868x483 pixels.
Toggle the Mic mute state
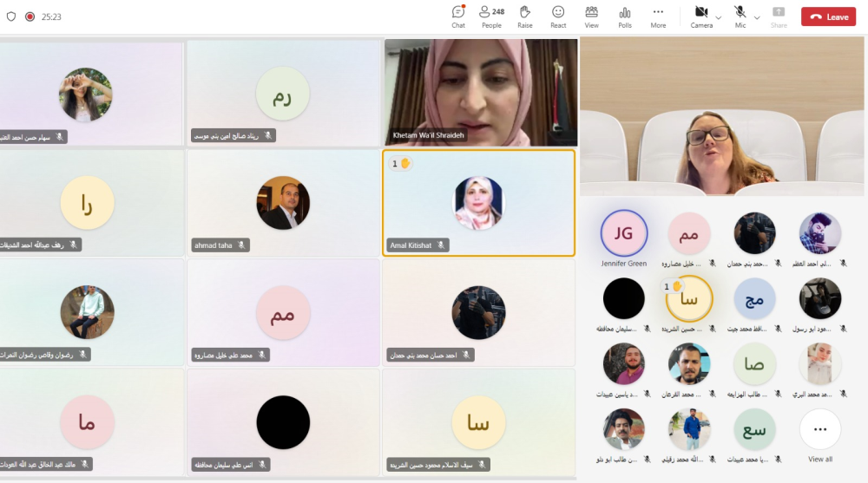740,16
